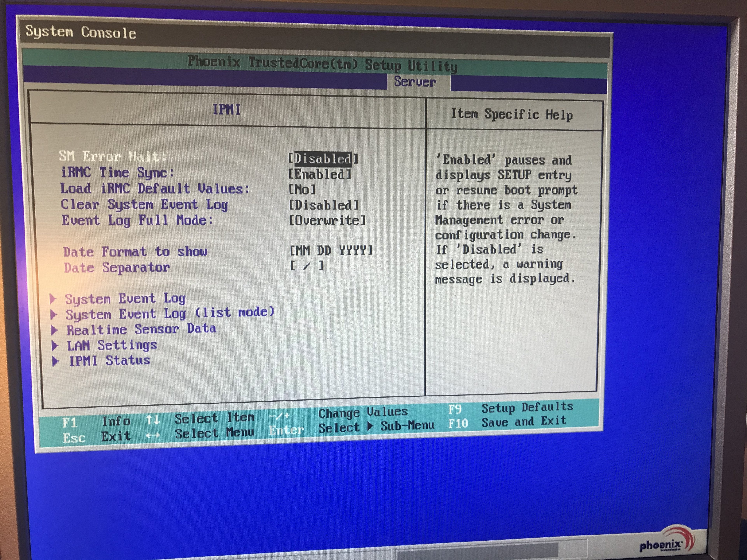747x560 pixels.
Task: Open Event Log Full Mode Overwrite option
Action: (x=327, y=220)
